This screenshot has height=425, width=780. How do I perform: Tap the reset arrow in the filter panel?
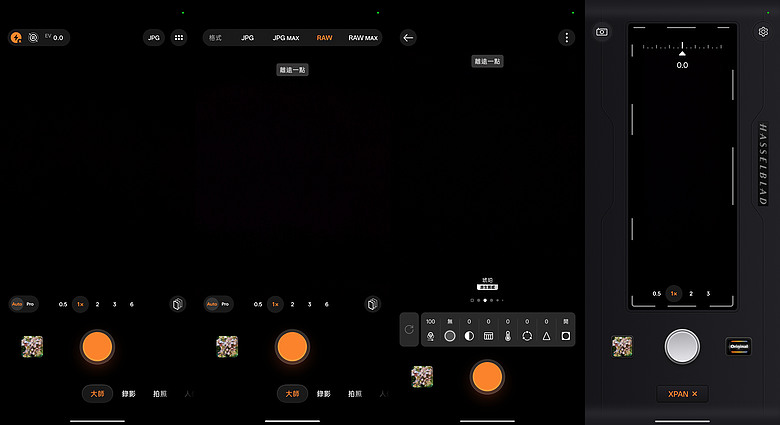(409, 329)
